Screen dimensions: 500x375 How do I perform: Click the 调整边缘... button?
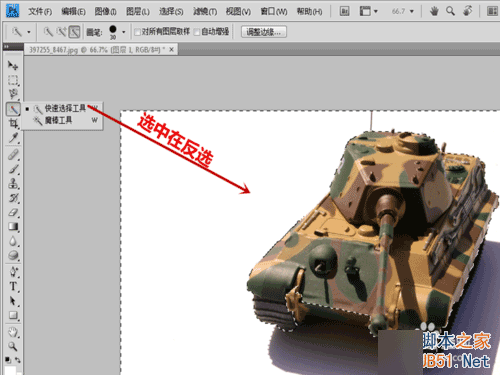pyautogui.click(x=264, y=32)
